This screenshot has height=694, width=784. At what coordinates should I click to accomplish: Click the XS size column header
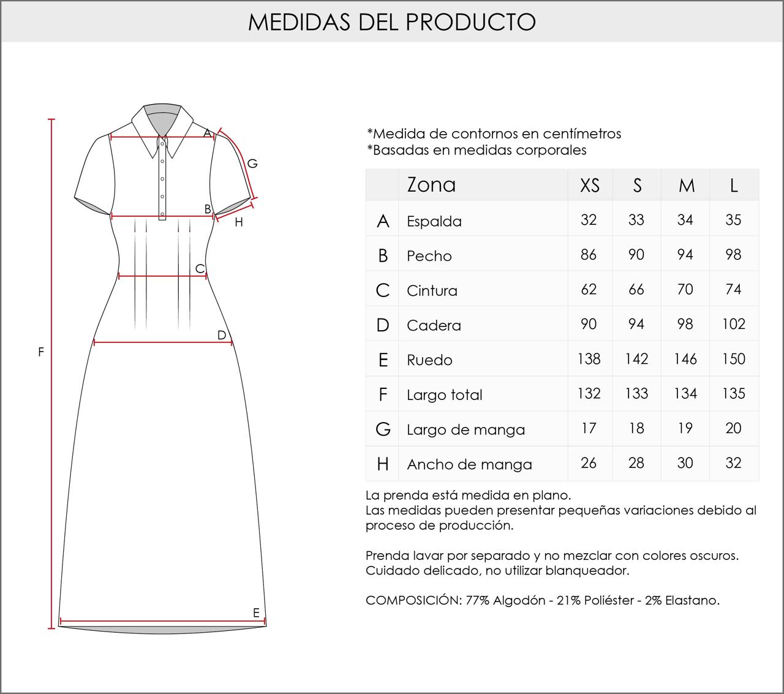point(589,185)
